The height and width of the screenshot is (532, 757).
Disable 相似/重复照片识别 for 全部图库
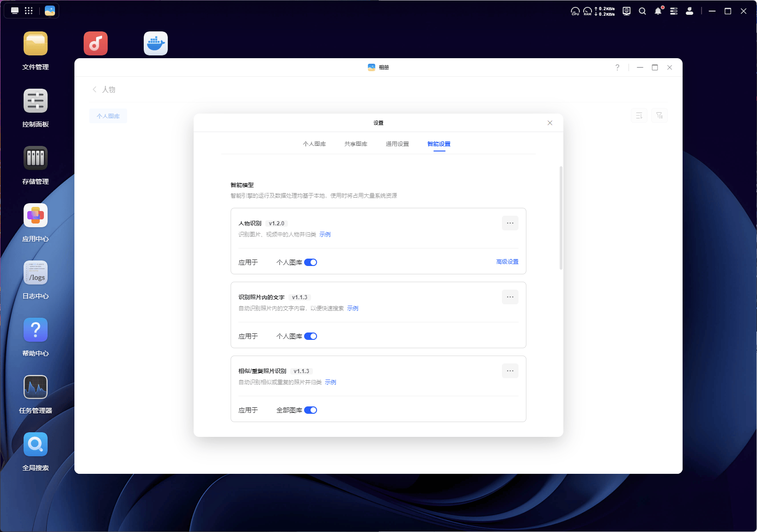point(311,410)
